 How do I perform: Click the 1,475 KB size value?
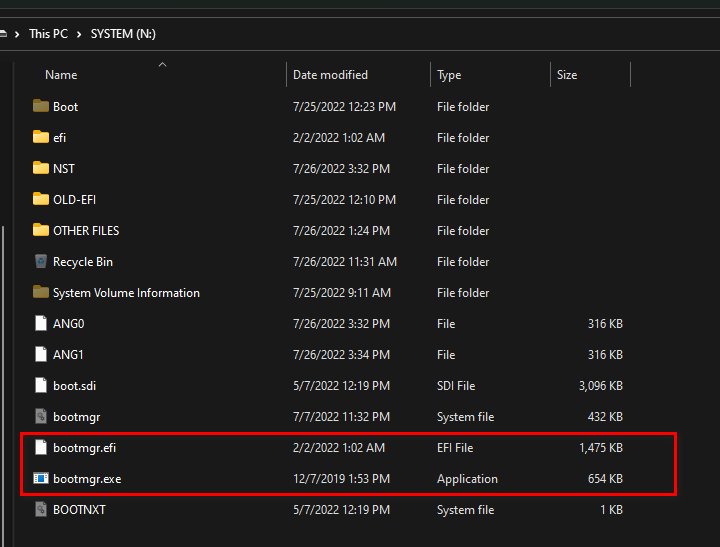pyautogui.click(x=601, y=448)
